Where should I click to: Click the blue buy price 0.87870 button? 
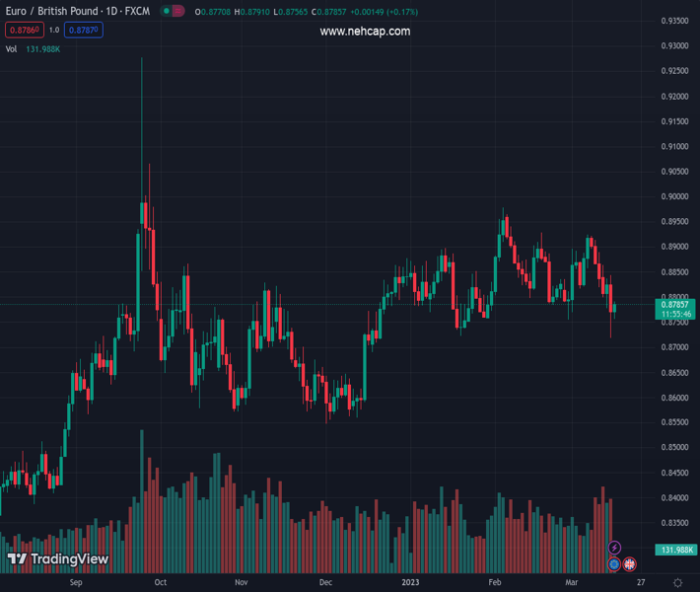[x=84, y=30]
